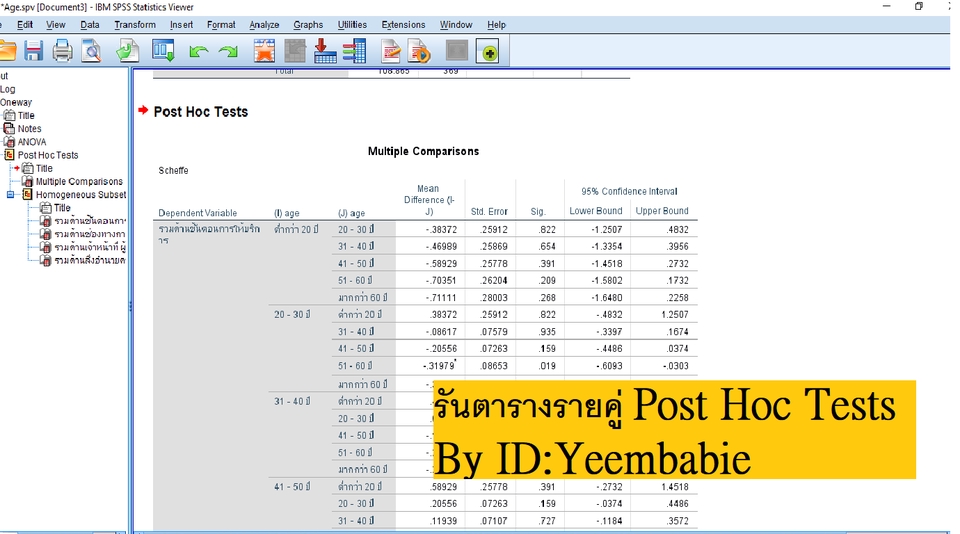This screenshot has width=960, height=534.
Task: Click the Variables toolbar icon
Action: [x=354, y=51]
